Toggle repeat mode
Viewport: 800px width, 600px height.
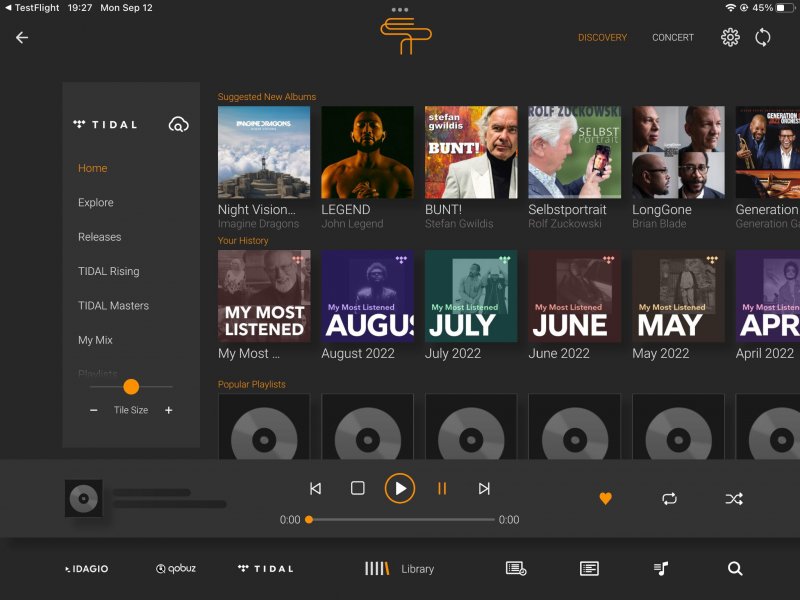[669, 498]
